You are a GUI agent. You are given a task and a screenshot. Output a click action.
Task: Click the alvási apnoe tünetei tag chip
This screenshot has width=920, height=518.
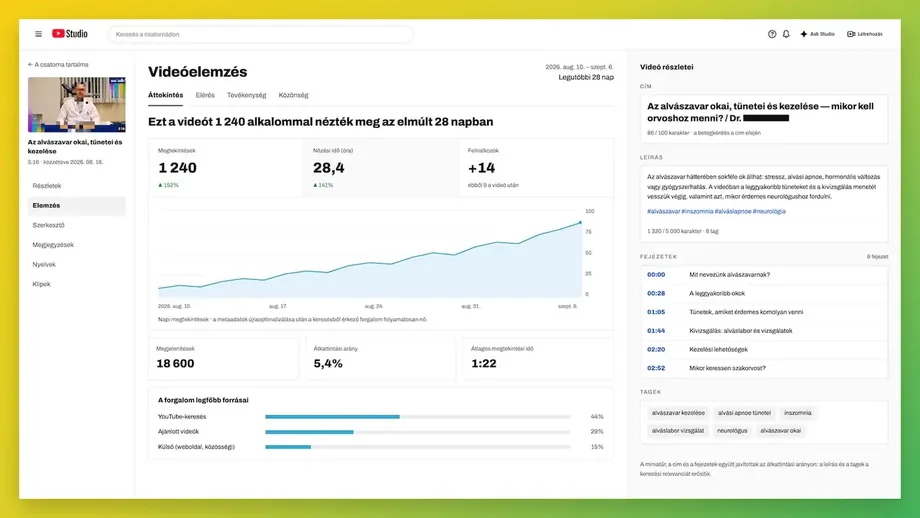pos(744,413)
